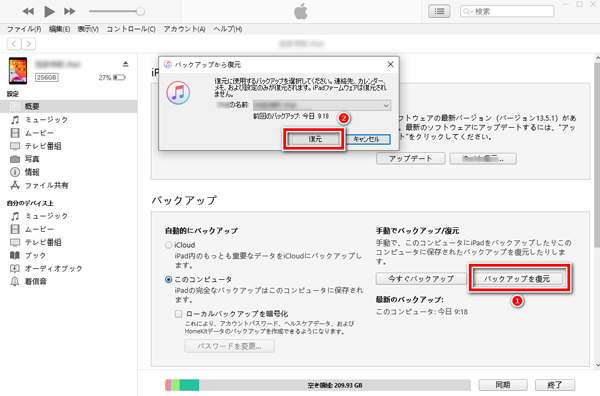Open the backup name dropdown in dialog
Screen dimensions: 600x396
[x=322, y=105]
